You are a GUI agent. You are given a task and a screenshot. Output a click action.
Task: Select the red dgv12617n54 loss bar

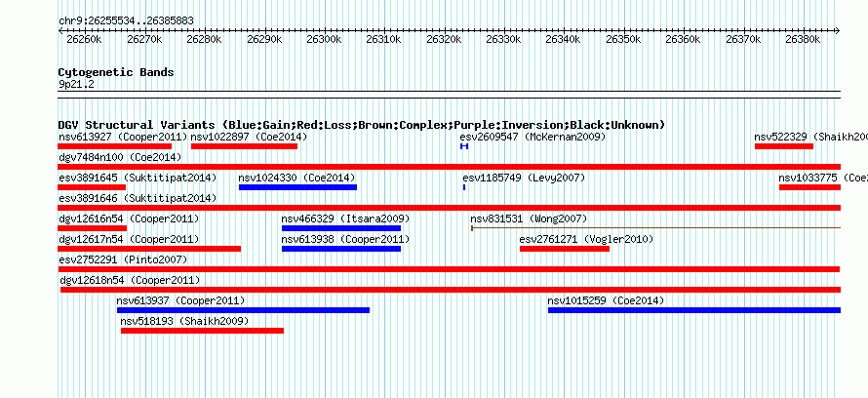coord(149,249)
